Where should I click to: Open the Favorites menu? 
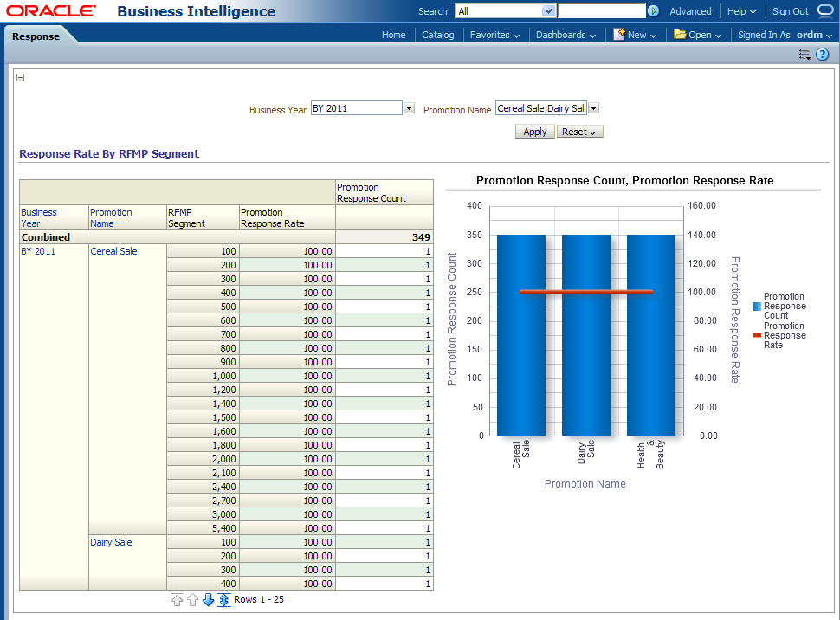click(x=494, y=35)
